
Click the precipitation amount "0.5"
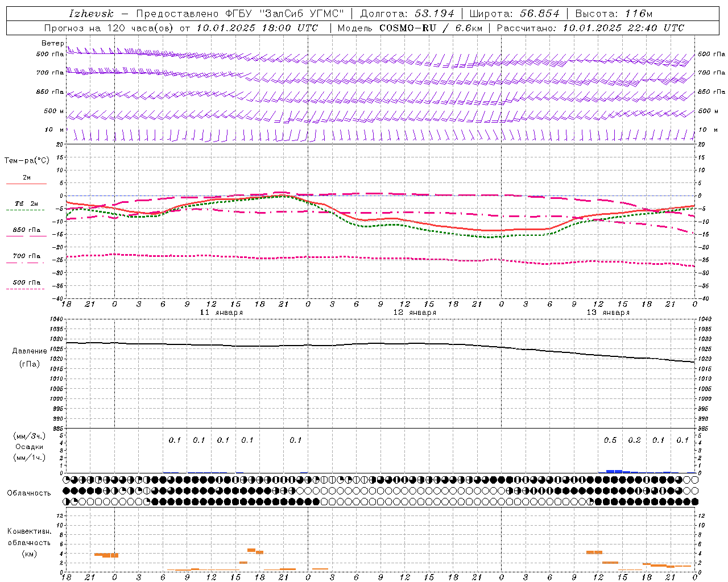[610, 440]
